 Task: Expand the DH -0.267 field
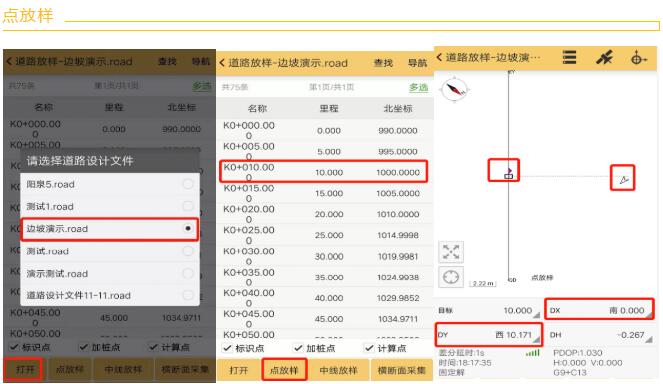(x=599, y=335)
